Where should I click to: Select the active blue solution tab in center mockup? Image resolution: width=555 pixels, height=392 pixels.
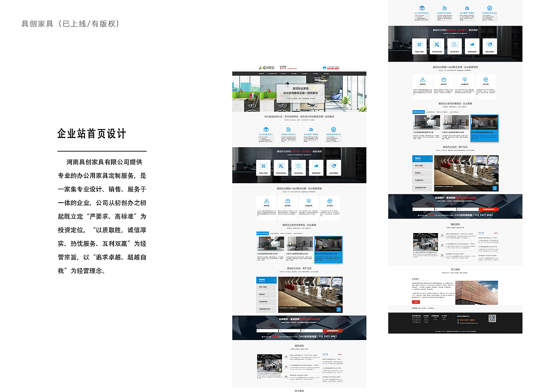point(262,233)
